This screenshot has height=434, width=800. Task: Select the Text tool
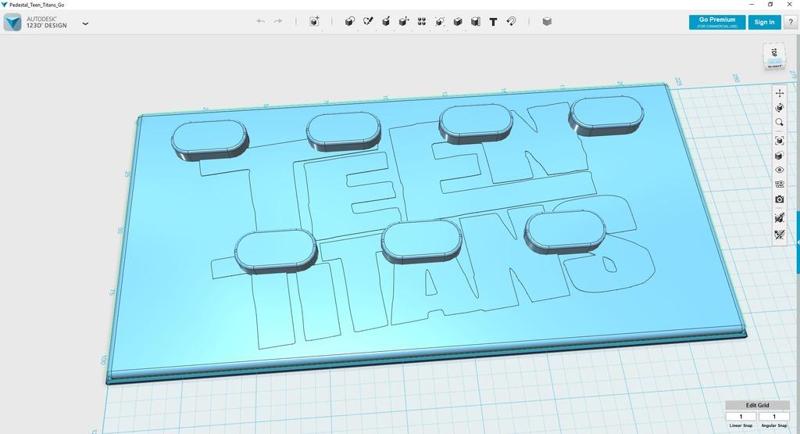[493, 22]
